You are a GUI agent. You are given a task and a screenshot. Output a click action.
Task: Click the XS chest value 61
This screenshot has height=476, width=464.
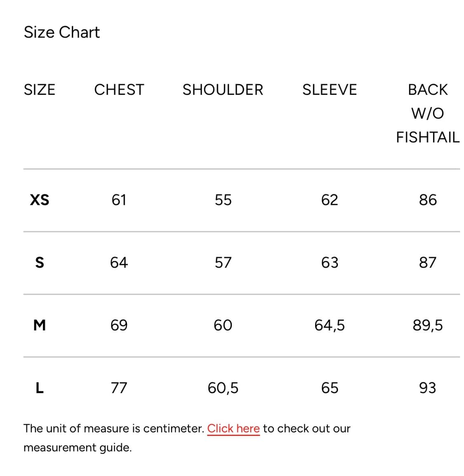click(x=119, y=200)
